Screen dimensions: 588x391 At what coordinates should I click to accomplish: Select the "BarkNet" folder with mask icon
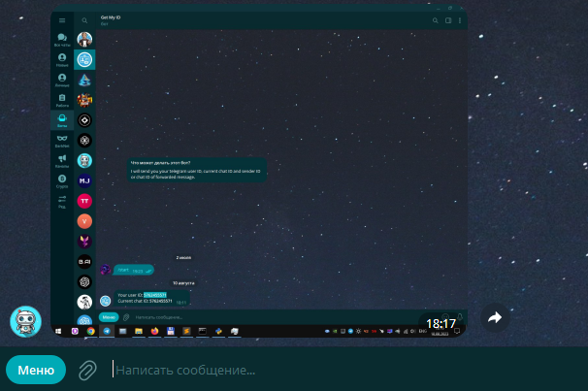click(x=62, y=140)
